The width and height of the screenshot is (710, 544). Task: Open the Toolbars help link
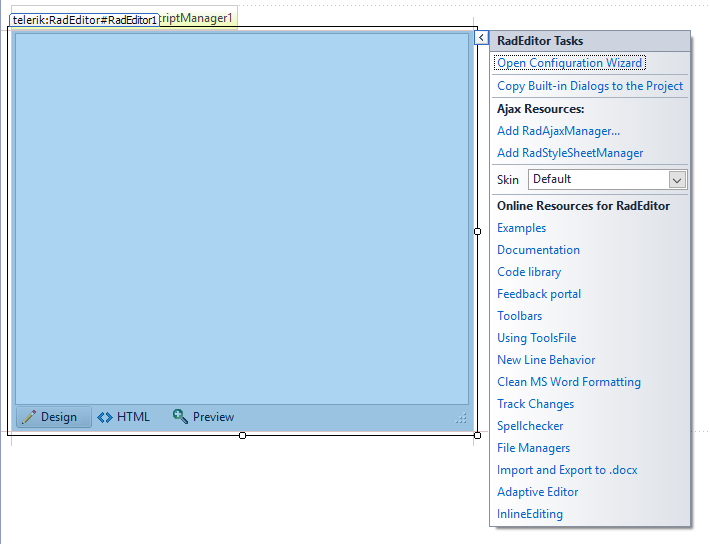tap(519, 316)
